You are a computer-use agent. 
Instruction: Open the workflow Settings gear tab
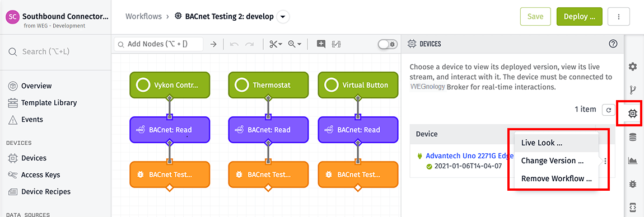[633, 66]
